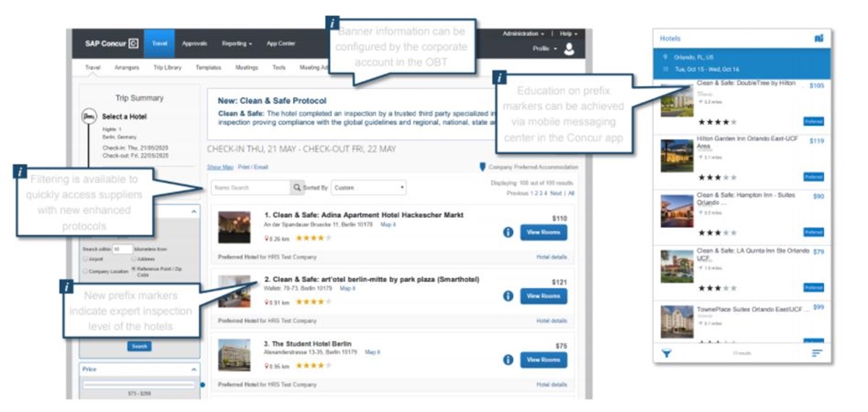868x412 pixels.
Task: Tap location pin icon next to Orlando, FL
Action: 664,56
